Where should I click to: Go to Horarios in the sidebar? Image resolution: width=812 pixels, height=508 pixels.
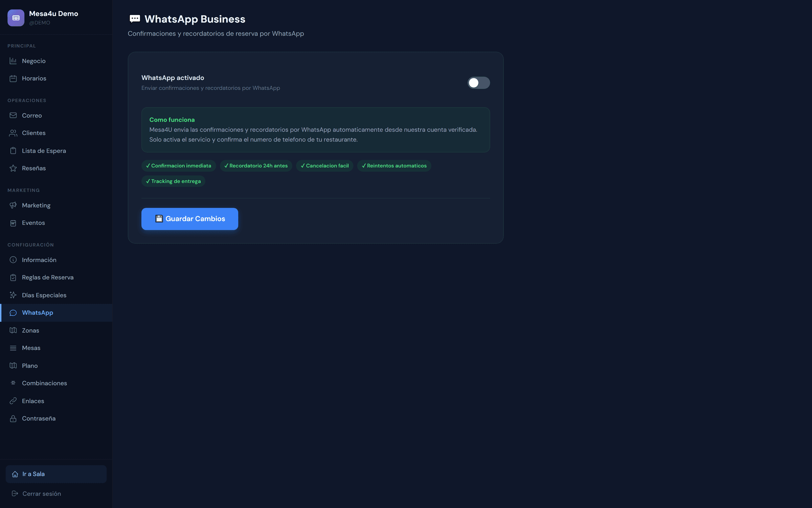56,79
